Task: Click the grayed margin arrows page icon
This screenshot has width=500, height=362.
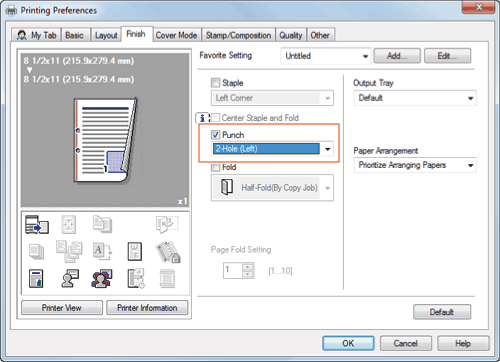Action: (x=69, y=224)
